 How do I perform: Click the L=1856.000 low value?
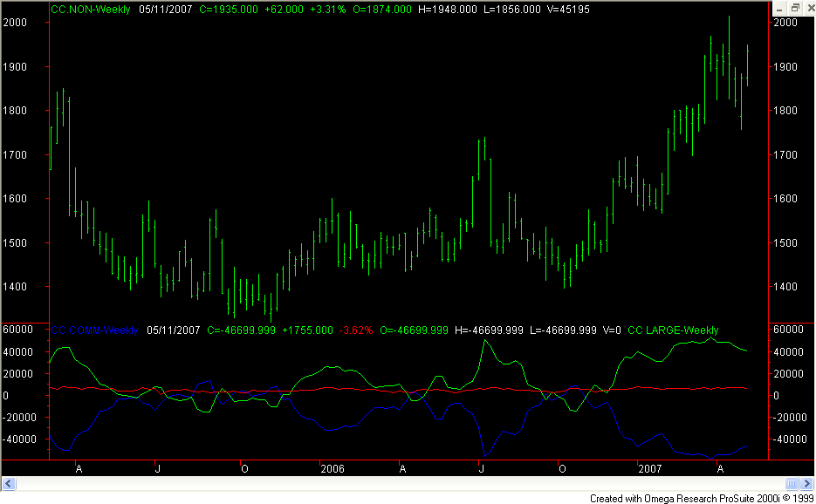click(512, 10)
